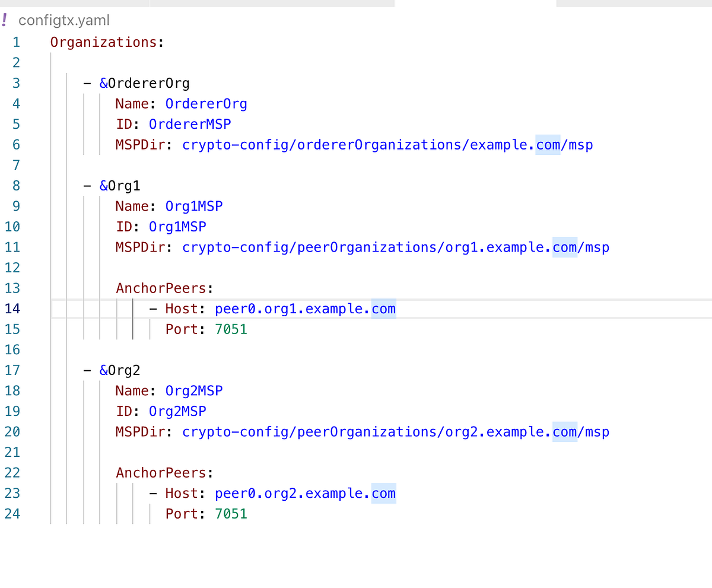Click the configtx.yaml file breadcrumb
Image resolution: width=712 pixels, height=588 pixels.
[64, 21]
